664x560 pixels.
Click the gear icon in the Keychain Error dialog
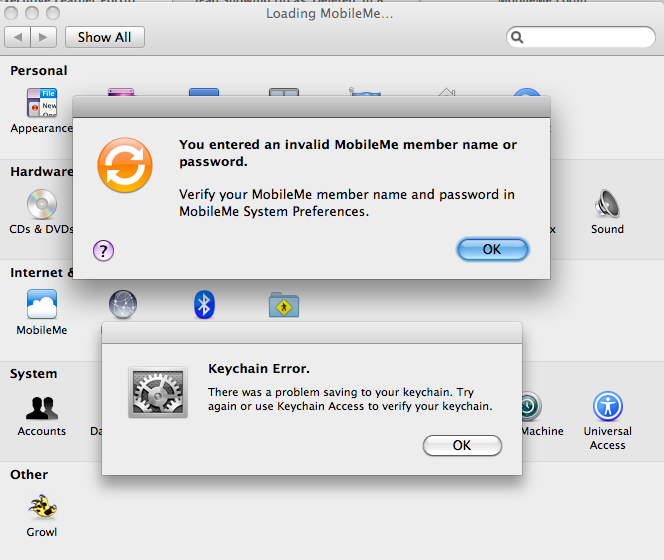pos(158,392)
